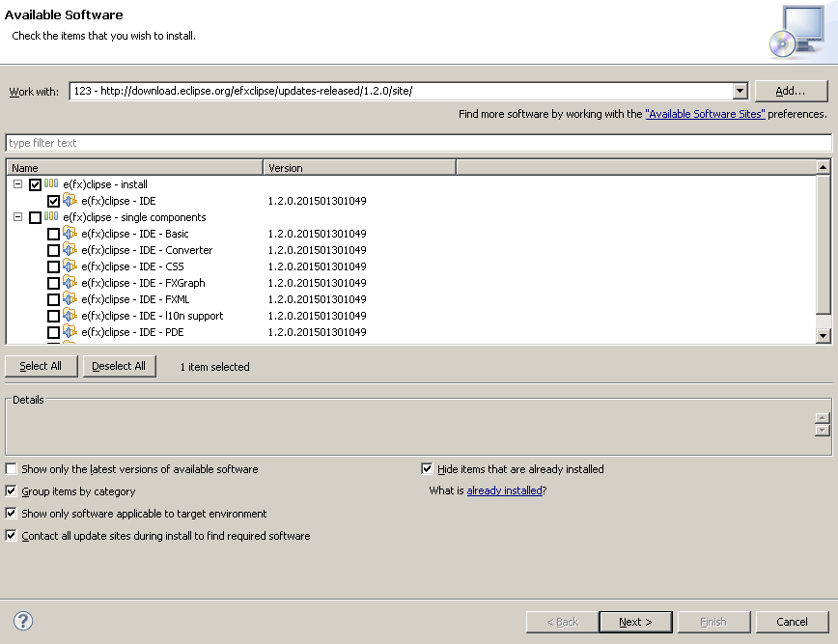Viewport: 838px width, 644px height.
Task: Click the software list scroll down arrow
Action: point(823,336)
